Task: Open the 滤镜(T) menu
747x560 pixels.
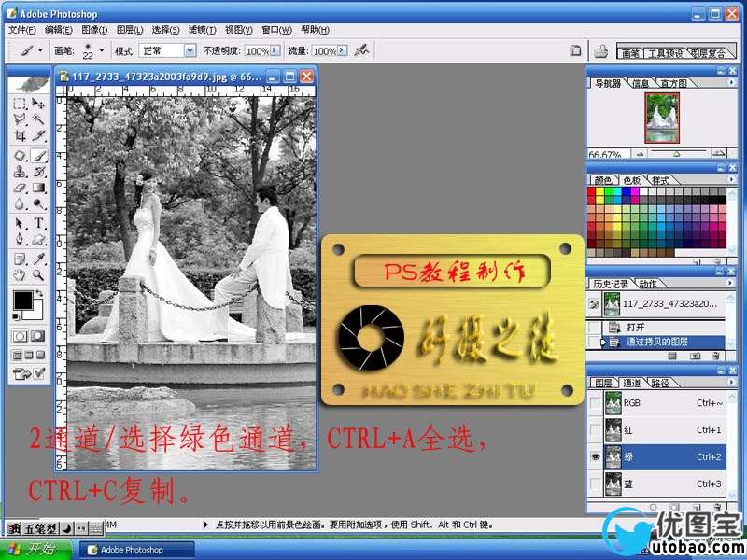Action: pyautogui.click(x=202, y=30)
